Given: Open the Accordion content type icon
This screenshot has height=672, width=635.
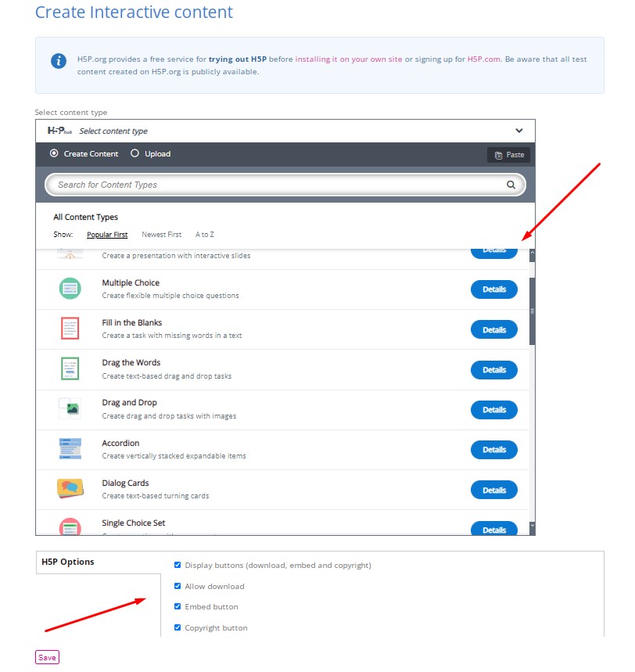Looking at the screenshot, I should coord(70,449).
